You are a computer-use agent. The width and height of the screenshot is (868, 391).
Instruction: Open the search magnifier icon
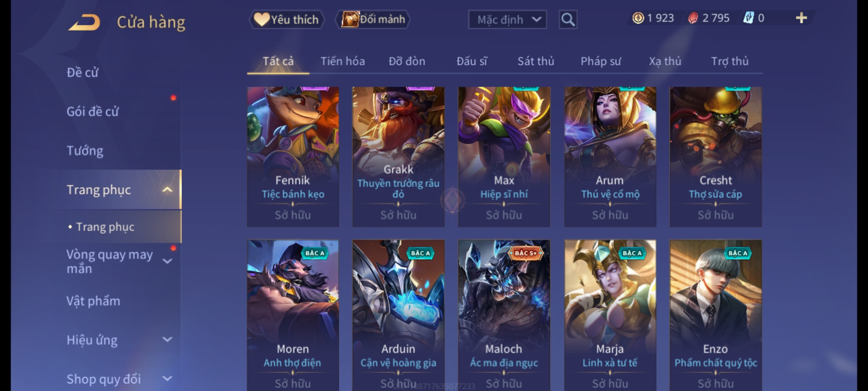(x=568, y=20)
